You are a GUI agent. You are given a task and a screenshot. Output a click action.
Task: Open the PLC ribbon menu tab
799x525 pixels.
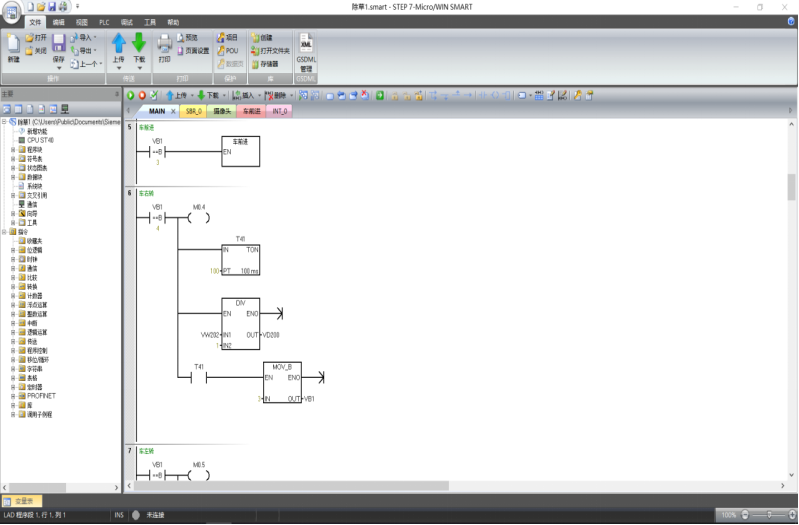tap(104, 21)
